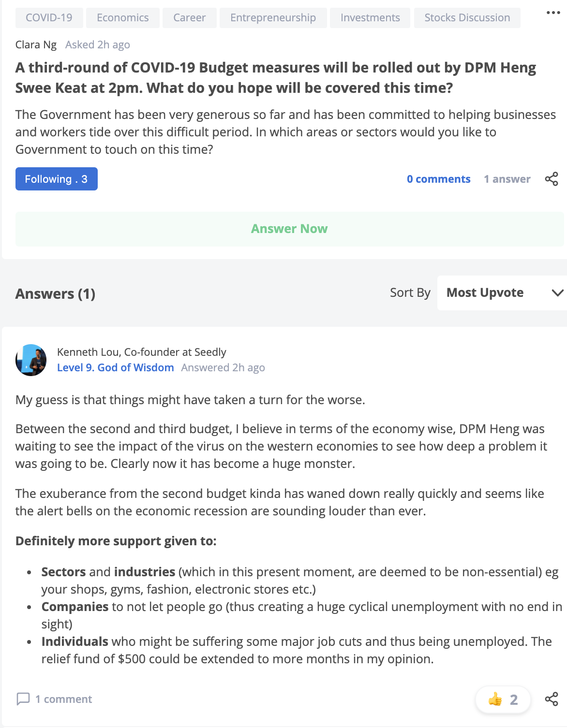Select the COVID-19 topic tag
Image resolution: width=567 pixels, height=728 pixels.
pyautogui.click(x=49, y=18)
